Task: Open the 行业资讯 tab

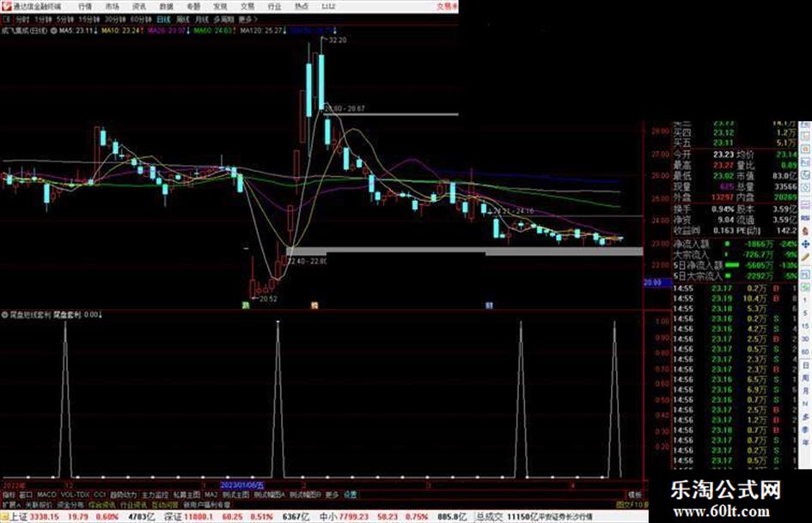Action: [134, 504]
